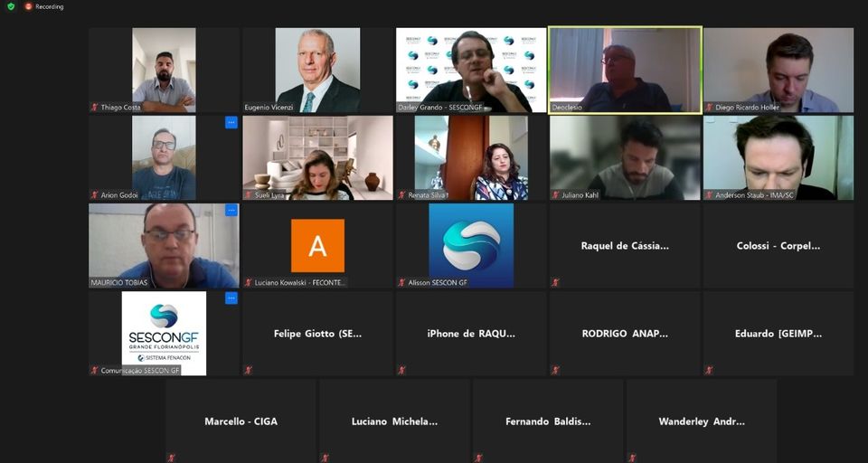This screenshot has height=463, width=868.
Task: Select the Felipe Giotto participant tile
Action: point(317,334)
